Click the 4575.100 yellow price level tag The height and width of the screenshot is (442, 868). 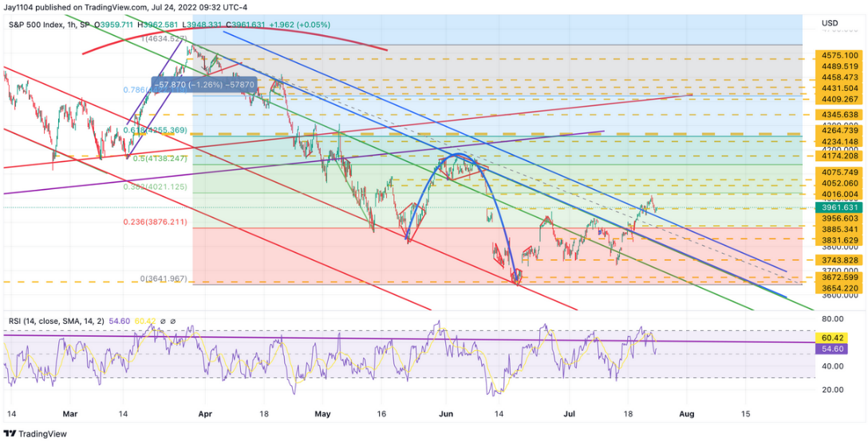tap(837, 55)
